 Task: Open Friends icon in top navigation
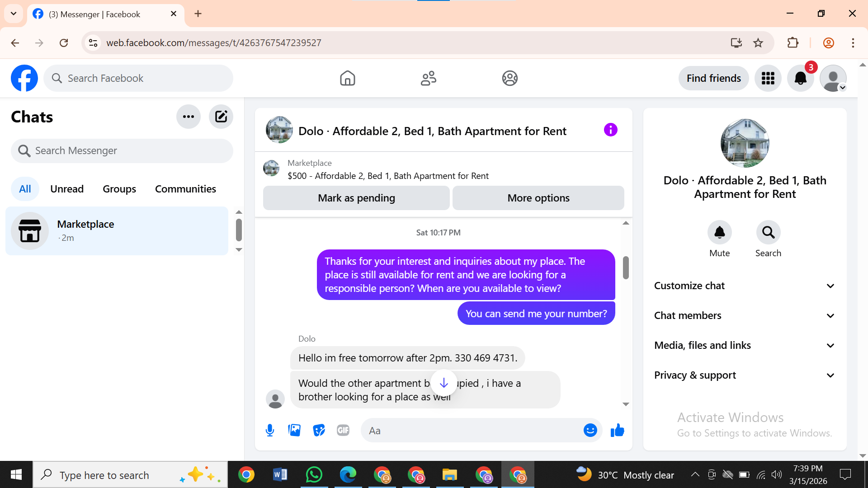[429, 78]
